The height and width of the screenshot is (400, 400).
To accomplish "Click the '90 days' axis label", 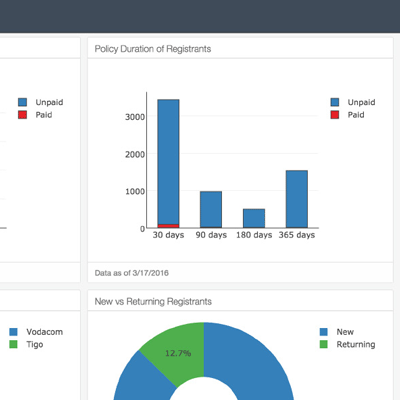I will pyautogui.click(x=211, y=235).
